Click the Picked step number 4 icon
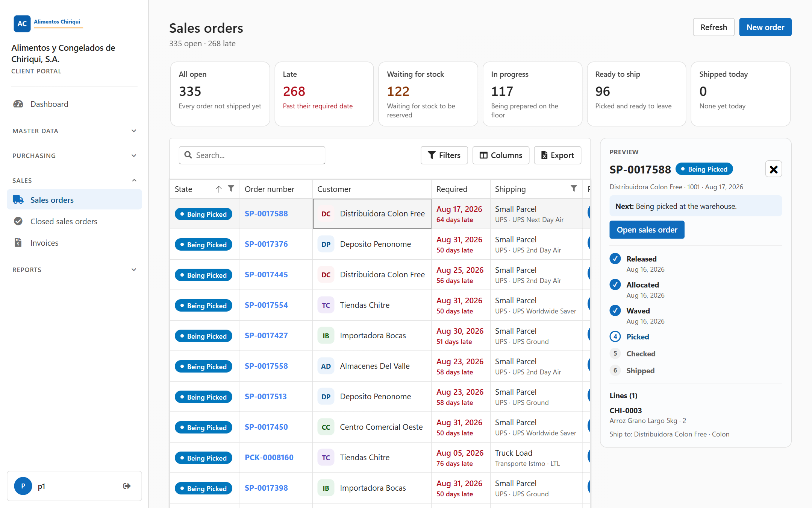 (x=615, y=336)
